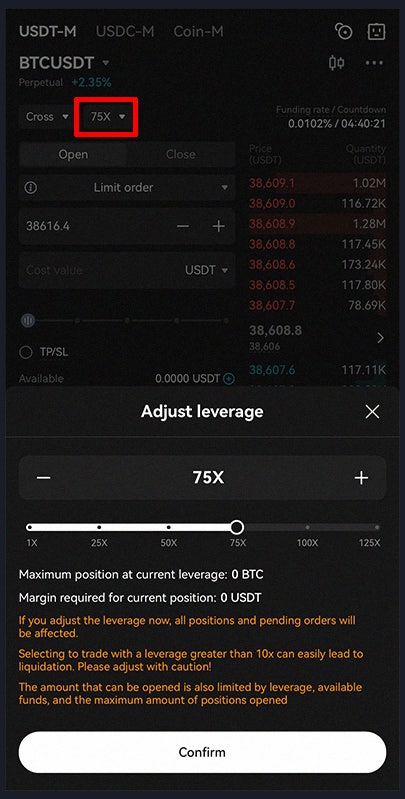The image size is (405, 799).
Task: Expand the BTCUSDT pair selector
Action: point(64,63)
